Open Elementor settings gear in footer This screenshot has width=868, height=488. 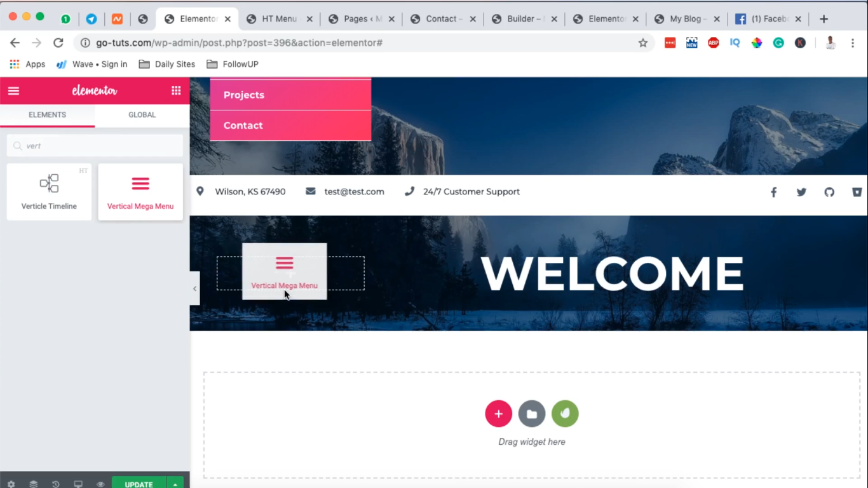11,484
